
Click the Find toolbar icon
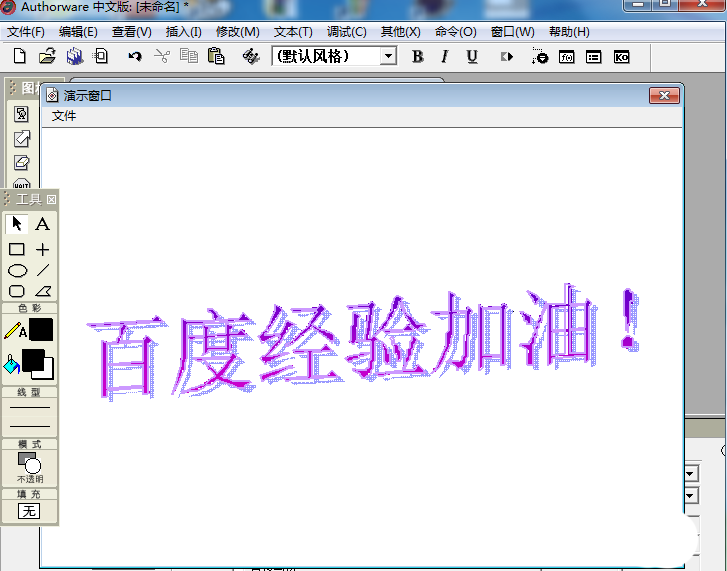click(x=251, y=57)
